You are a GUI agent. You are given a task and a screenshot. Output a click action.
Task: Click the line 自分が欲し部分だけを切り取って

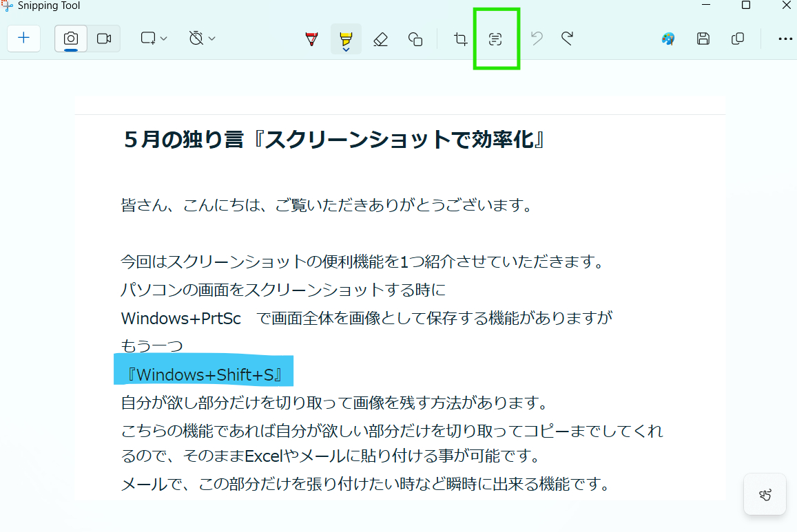pyautogui.click(x=335, y=403)
